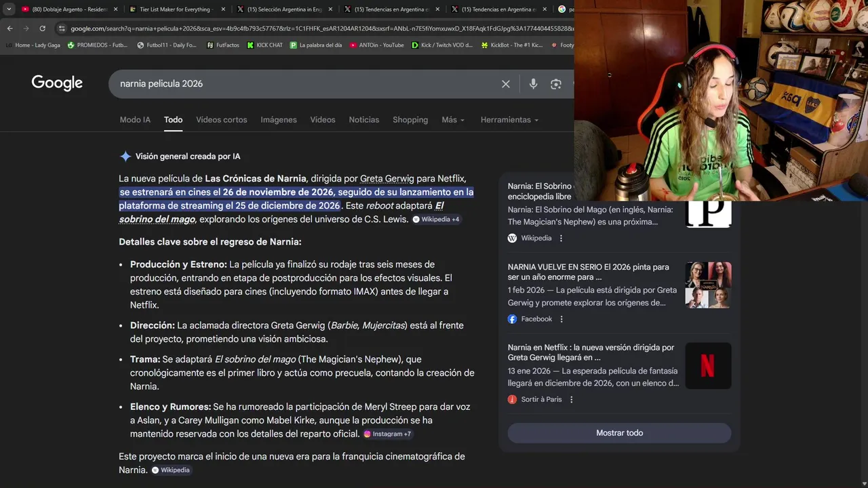Open the Futbol11 Daily bookmark

click(x=166, y=45)
